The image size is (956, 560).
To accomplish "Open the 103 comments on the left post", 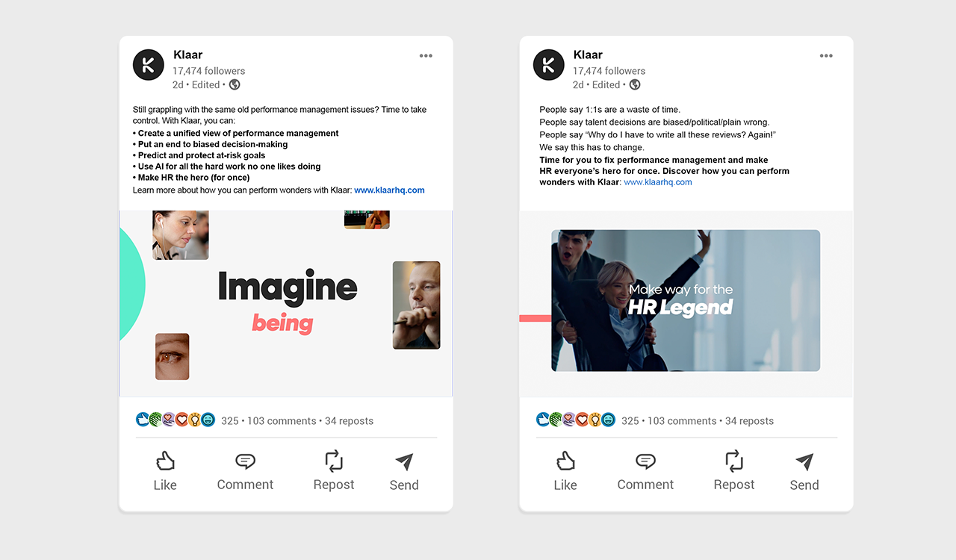I will coord(282,421).
